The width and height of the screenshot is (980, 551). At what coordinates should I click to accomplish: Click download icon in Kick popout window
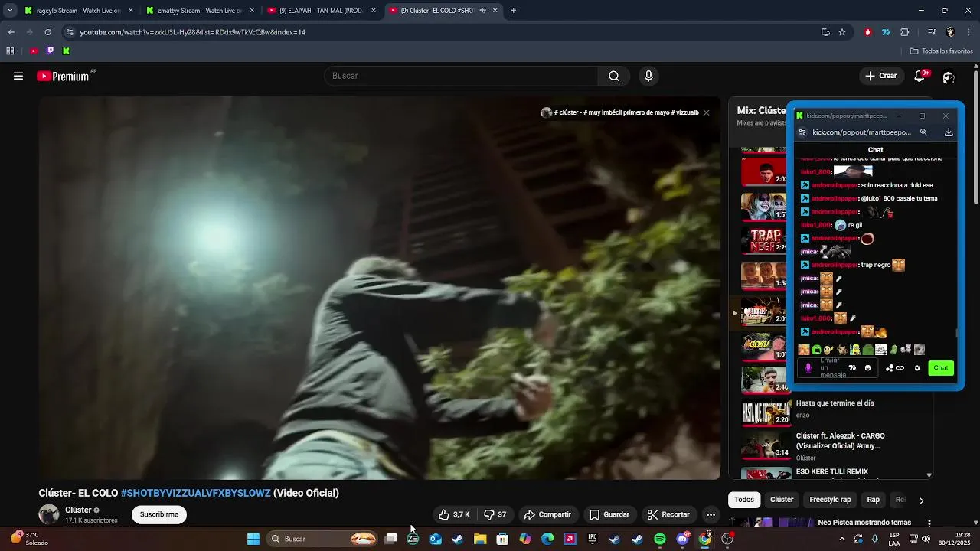tap(948, 132)
